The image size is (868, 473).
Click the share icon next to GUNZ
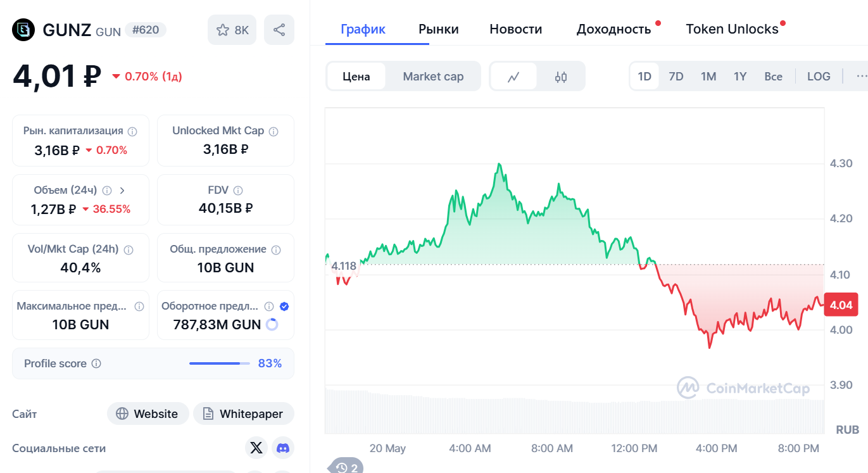click(x=279, y=30)
